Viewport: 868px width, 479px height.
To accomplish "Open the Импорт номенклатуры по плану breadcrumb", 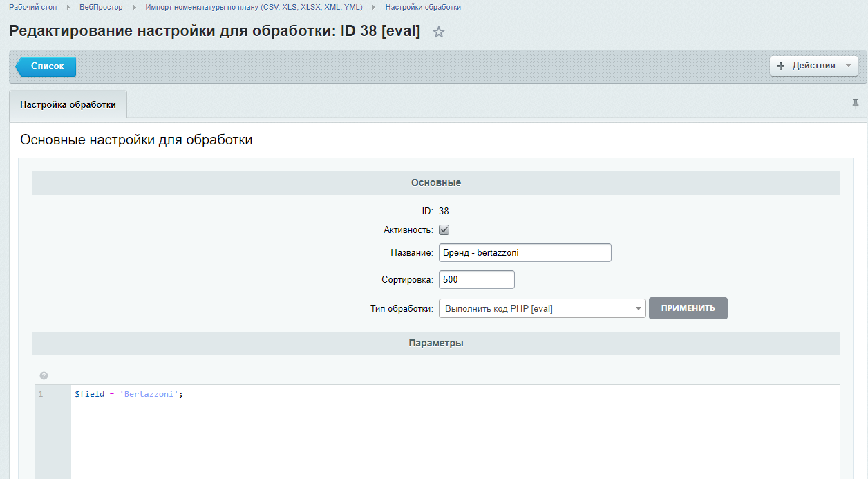I will coord(254,7).
